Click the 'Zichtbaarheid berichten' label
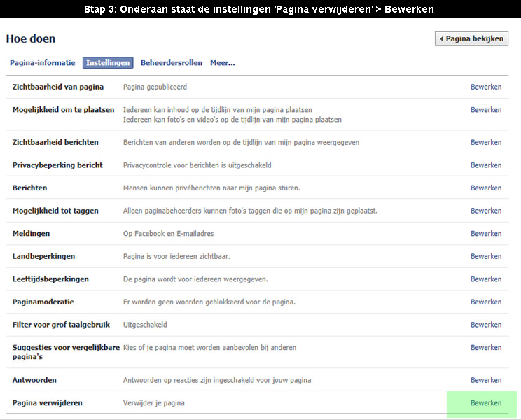The width and height of the screenshot is (521, 420). 55,142
